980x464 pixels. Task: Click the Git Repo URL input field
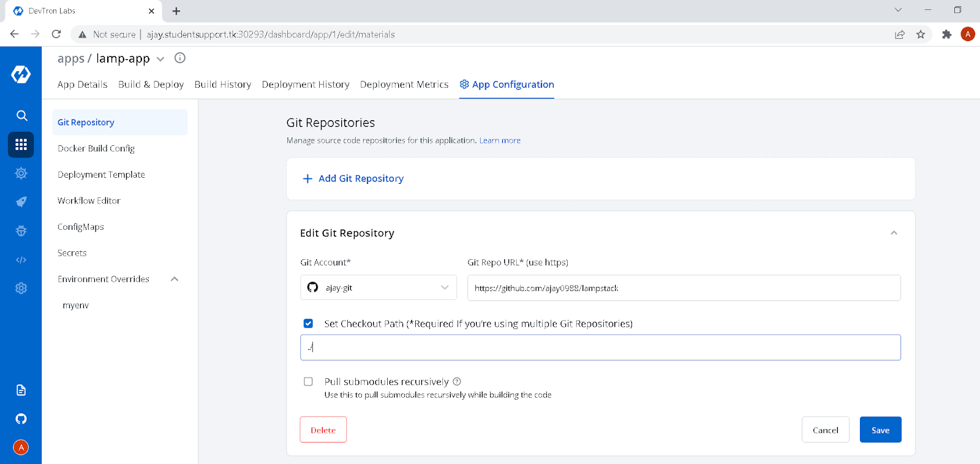point(684,288)
